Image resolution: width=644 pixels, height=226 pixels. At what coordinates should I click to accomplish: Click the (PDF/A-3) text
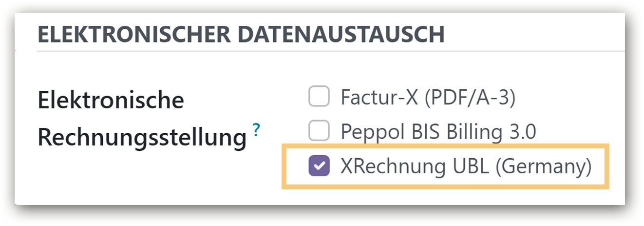pyautogui.click(x=471, y=98)
